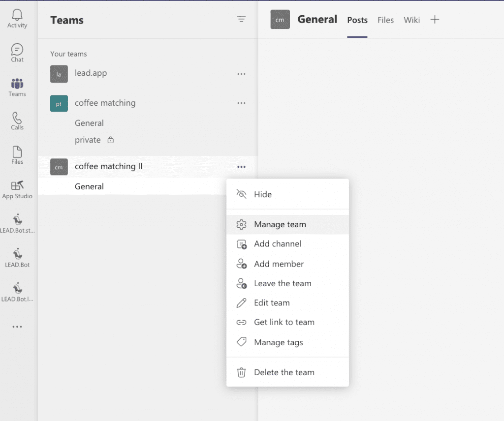Select Manage team from context menu

pos(280,224)
